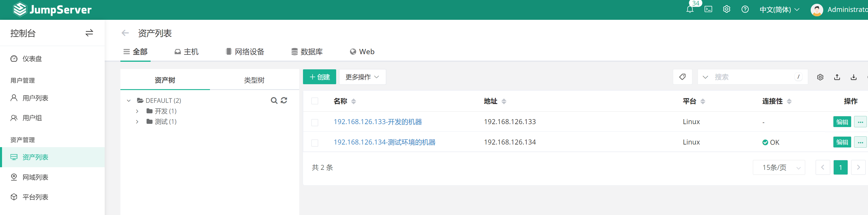Screen dimensions: 868x215
Task: Switch to the 网络设备 tab
Action: click(x=245, y=52)
